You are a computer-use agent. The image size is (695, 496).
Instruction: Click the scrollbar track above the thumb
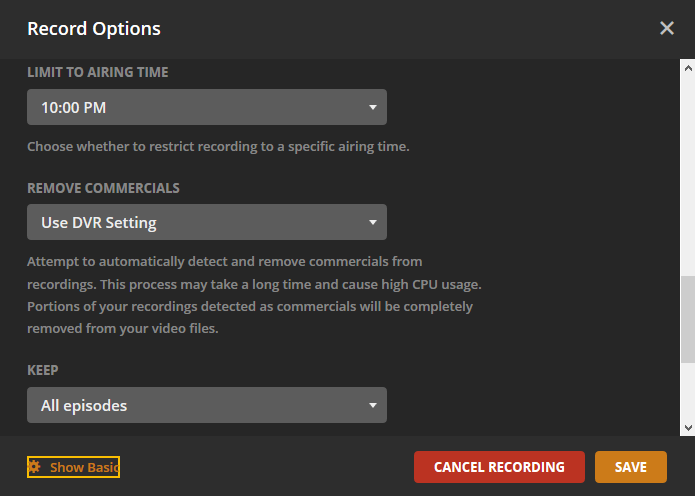pos(687,170)
